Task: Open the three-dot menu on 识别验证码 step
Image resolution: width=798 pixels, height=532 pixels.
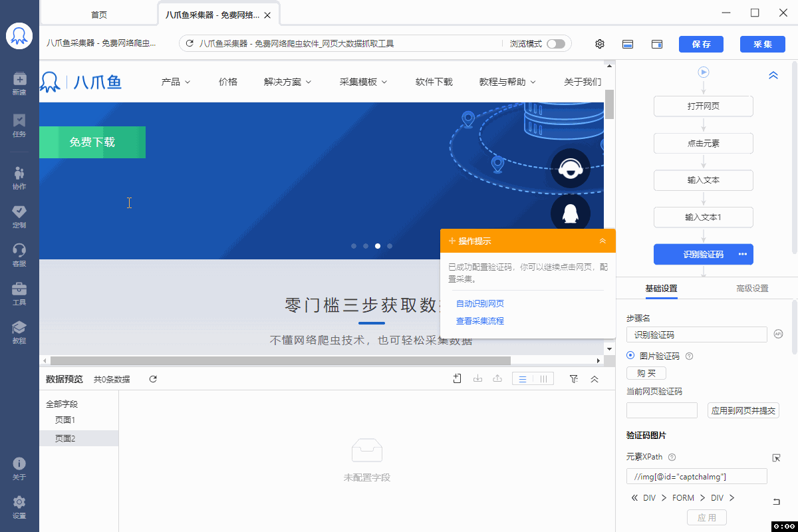Action: tap(743, 254)
